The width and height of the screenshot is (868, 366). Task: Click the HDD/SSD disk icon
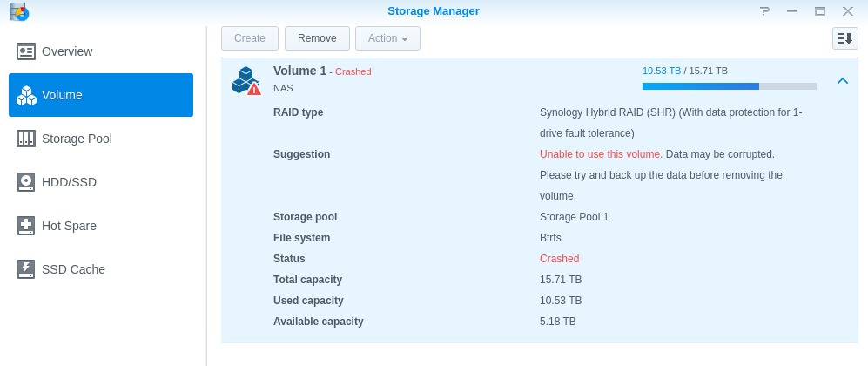coord(26,182)
